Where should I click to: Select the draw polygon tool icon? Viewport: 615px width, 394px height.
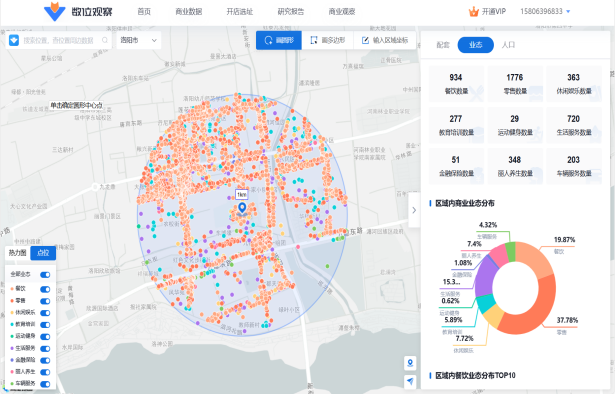(314, 40)
